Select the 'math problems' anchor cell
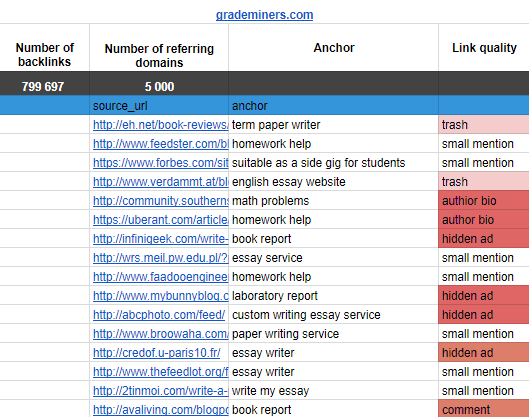Viewport: 529px width, 417px height. click(x=334, y=201)
